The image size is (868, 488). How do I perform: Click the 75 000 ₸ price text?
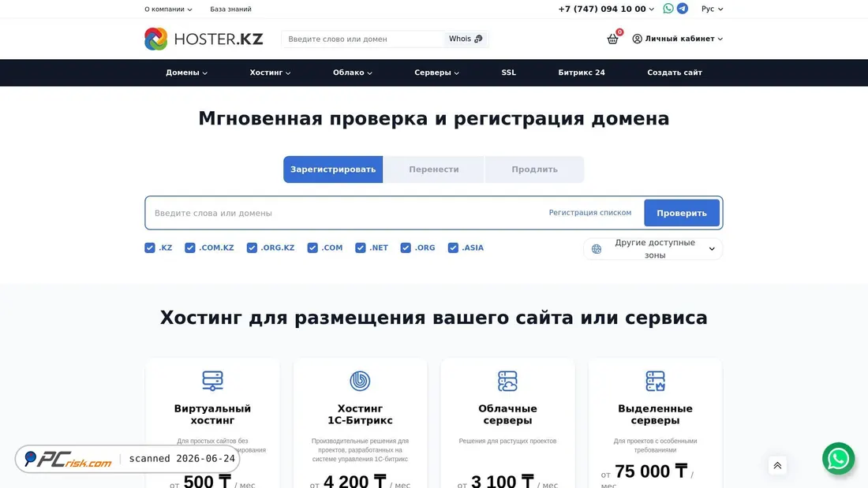(x=651, y=471)
